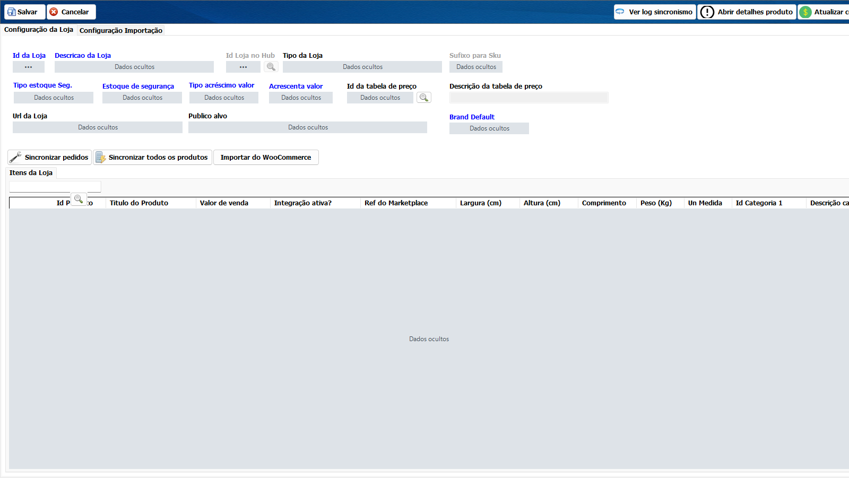
Task: Switch to Configuração da Loja tab
Action: (x=39, y=30)
